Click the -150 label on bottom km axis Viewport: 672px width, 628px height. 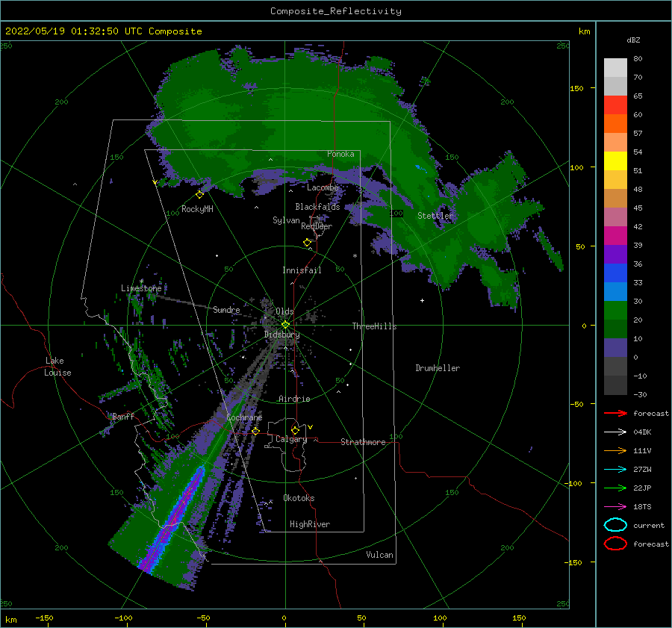[44, 618]
